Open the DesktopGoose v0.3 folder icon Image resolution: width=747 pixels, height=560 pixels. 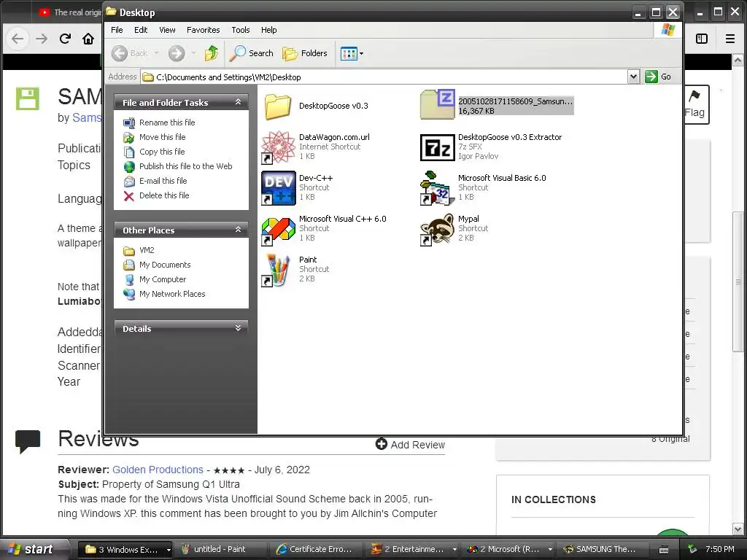(x=278, y=106)
